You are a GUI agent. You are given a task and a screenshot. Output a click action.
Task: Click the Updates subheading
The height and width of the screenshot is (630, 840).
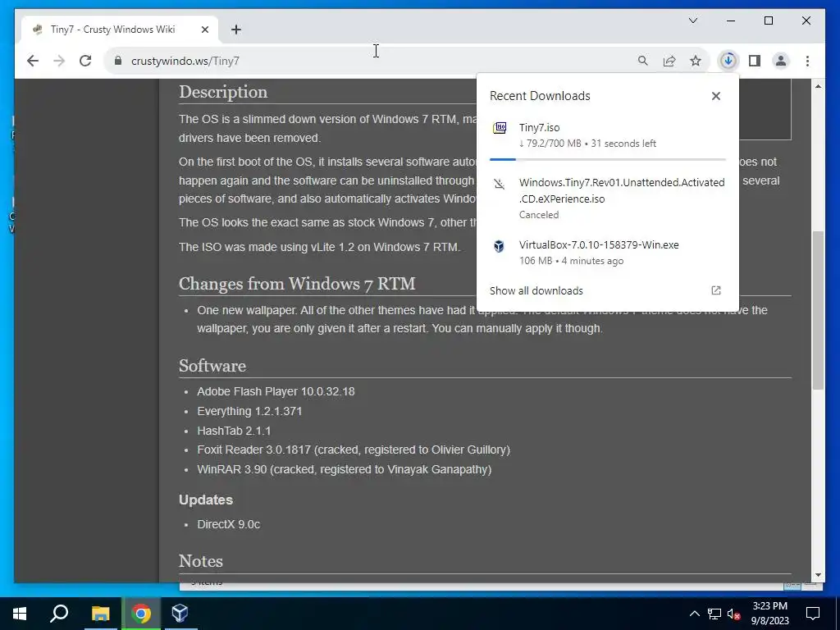click(x=206, y=500)
